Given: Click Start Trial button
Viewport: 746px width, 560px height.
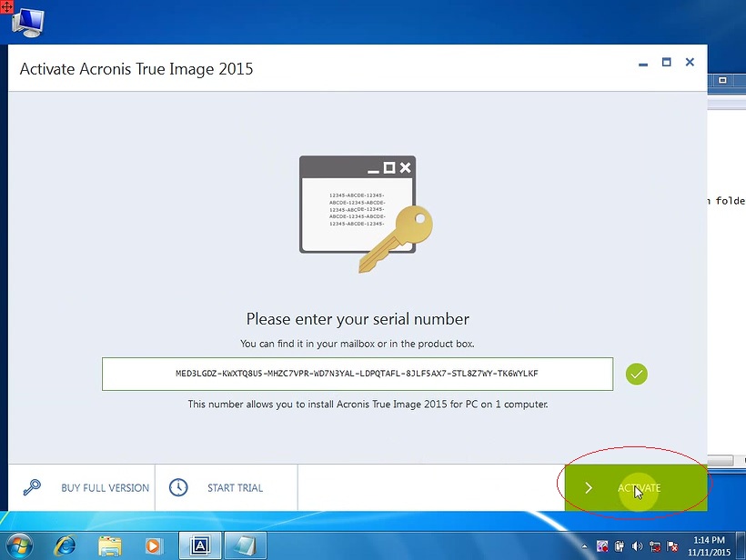Looking at the screenshot, I should (227, 488).
